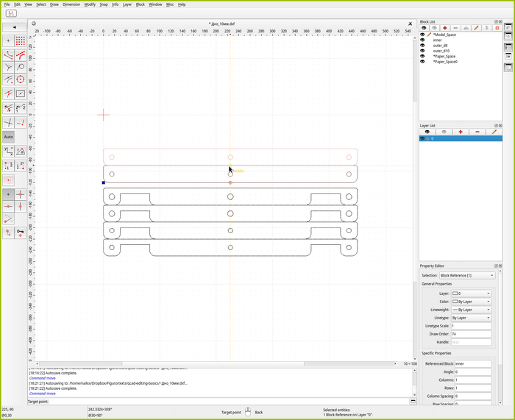Viewport: 515px width, 420px height.
Task: Click the lock relative zero key icon
Action: point(21,233)
